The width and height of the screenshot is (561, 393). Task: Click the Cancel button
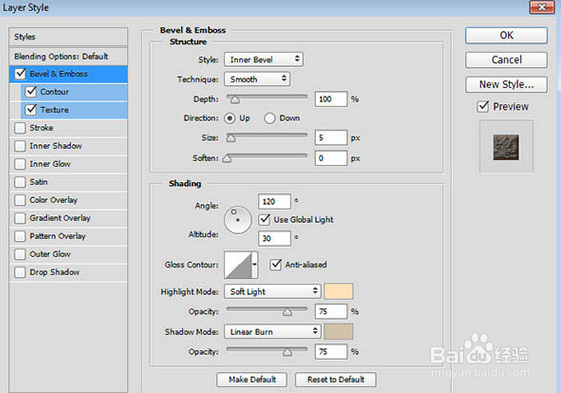pyautogui.click(x=506, y=60)
